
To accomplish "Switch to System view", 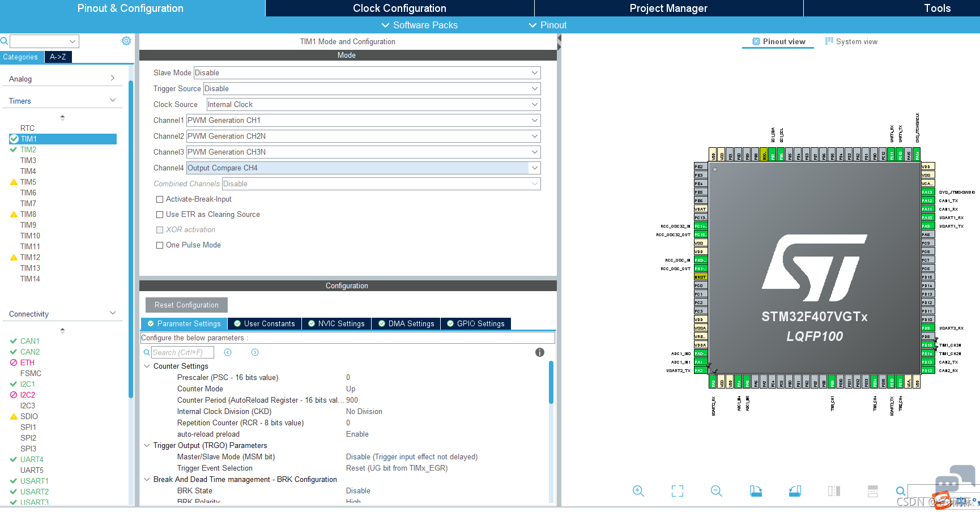I will (851, 42).
